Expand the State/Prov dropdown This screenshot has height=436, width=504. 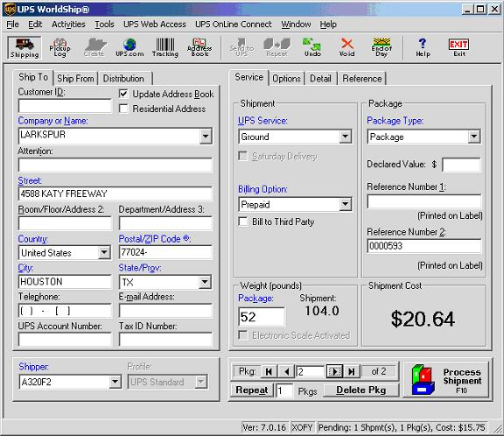coord(205,282)
